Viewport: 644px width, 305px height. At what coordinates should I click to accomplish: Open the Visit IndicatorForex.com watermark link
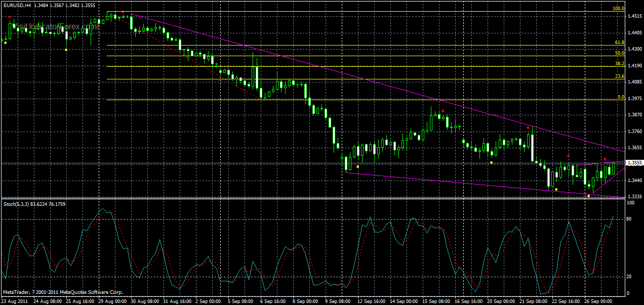pos(53,25)
